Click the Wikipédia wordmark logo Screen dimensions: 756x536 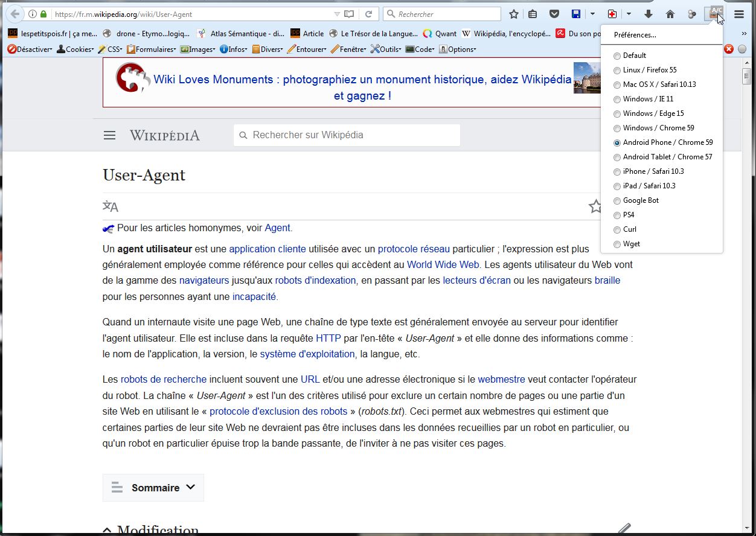click(165, 135)
